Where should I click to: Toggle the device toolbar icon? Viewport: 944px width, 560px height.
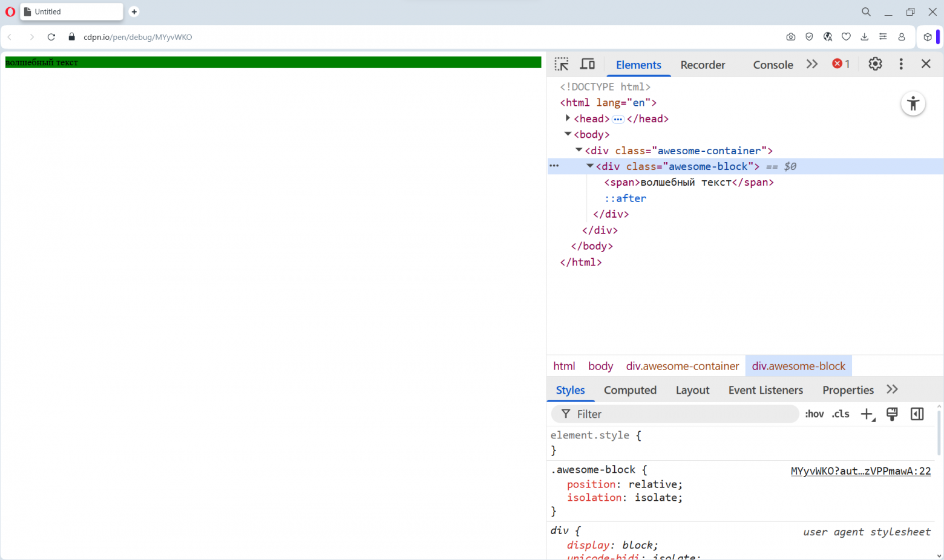[588, 64]
